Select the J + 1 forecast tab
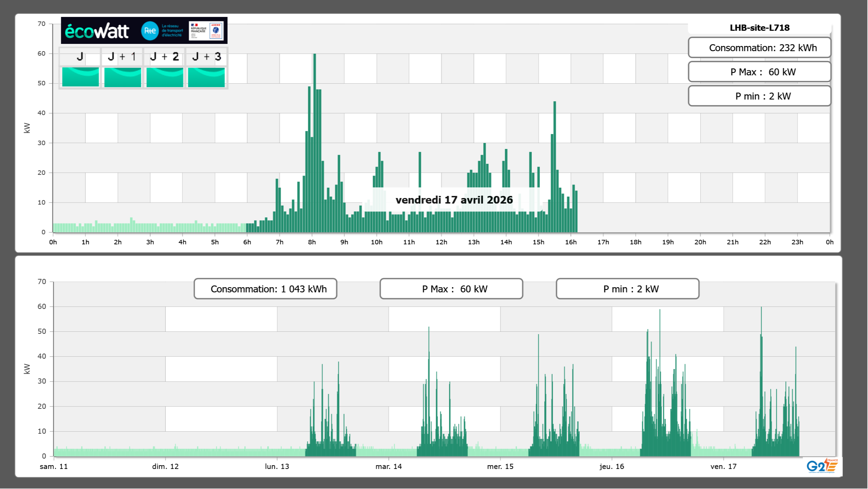 pos(122,57)
